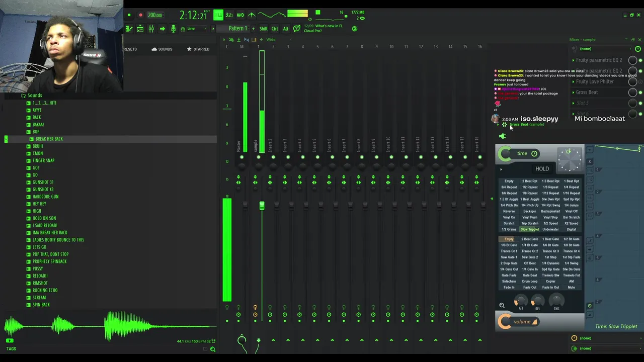Screen dimensions: 644x362
Task: Toggle Fruity Love Philter enable switch
Action: tap(640, 81)
